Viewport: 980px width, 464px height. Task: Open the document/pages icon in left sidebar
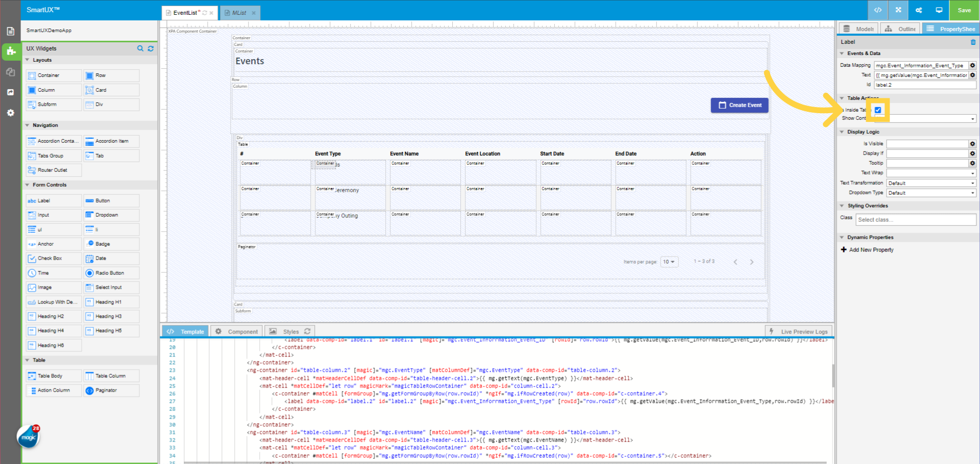point(11,31)
